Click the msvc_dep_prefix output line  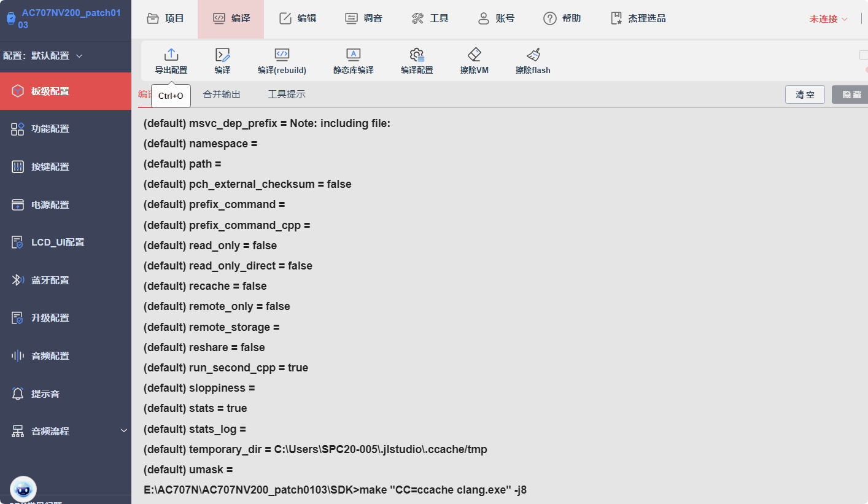[x=267, y=123]
